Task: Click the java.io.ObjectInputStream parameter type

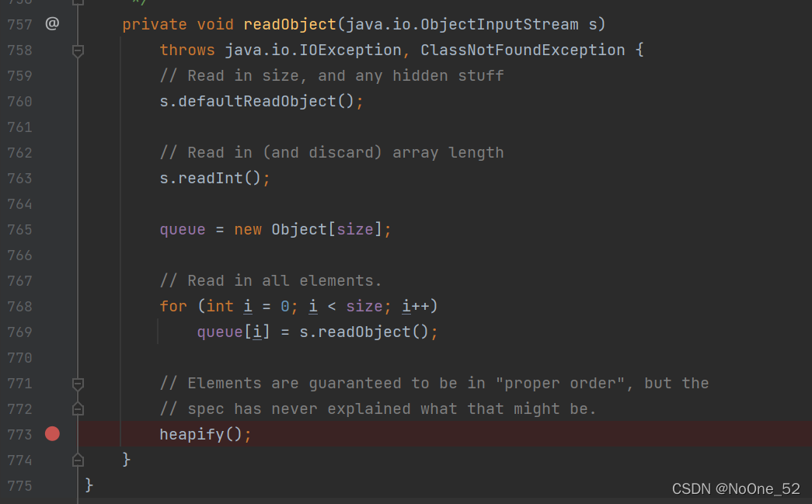Action: (462, 24)
